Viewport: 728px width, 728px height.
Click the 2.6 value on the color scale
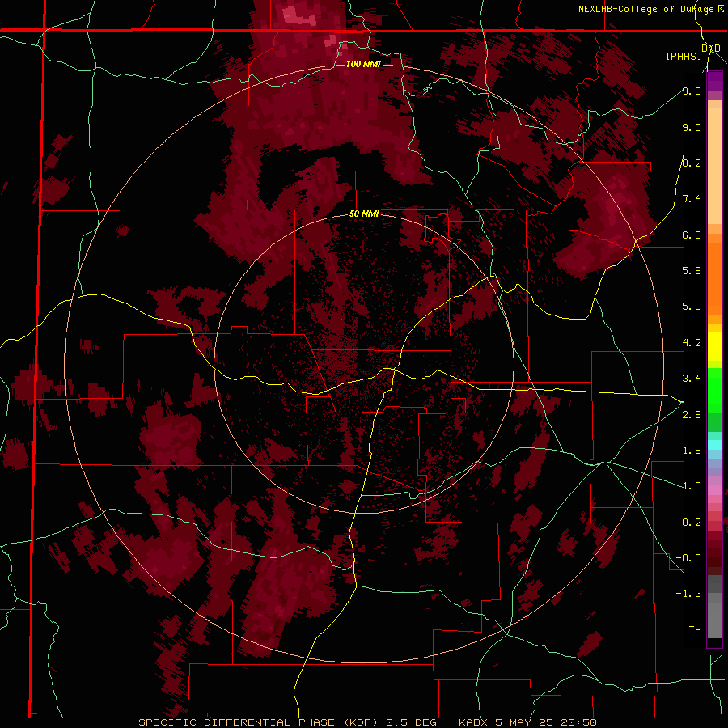tap(692, 415)
